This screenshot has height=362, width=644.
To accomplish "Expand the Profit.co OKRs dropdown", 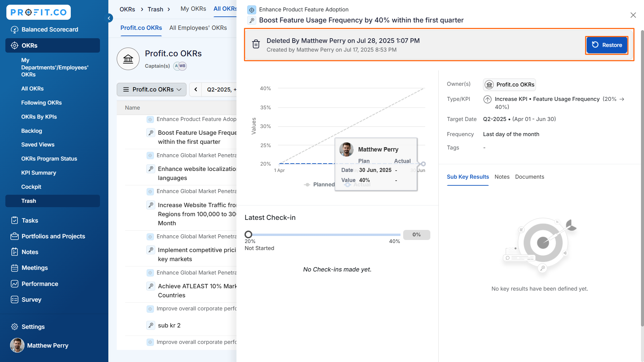I will 152,89.
